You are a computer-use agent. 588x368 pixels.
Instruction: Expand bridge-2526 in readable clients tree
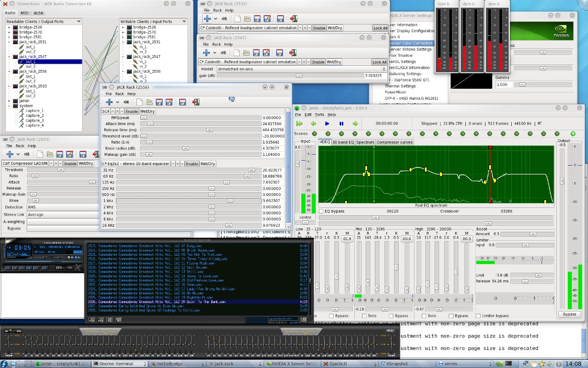pyautogui.click(x=9, y=28)
